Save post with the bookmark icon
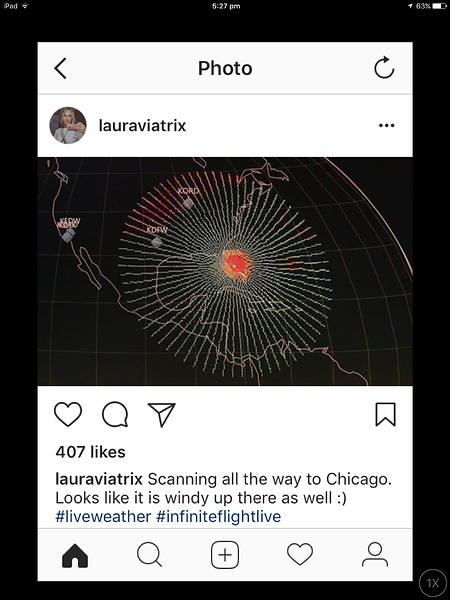 [x=385, y=414]
